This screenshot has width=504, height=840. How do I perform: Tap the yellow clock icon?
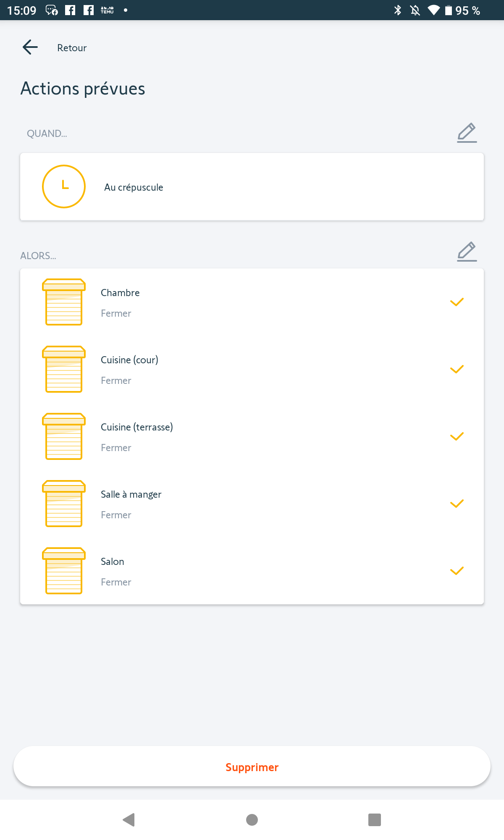pyautogui.click(x=64, y=186)
